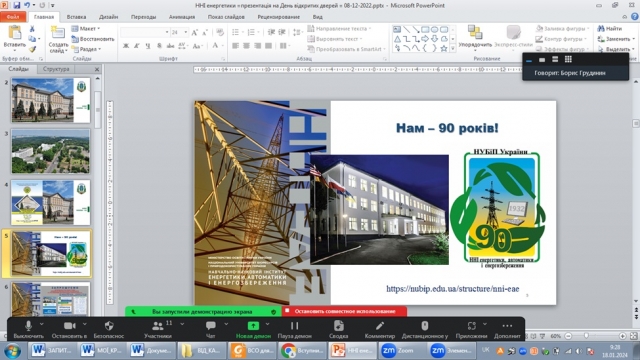Toggle Stop Video camera button
The width and height of the screenshot is (640, 360).
coord(69,329)
